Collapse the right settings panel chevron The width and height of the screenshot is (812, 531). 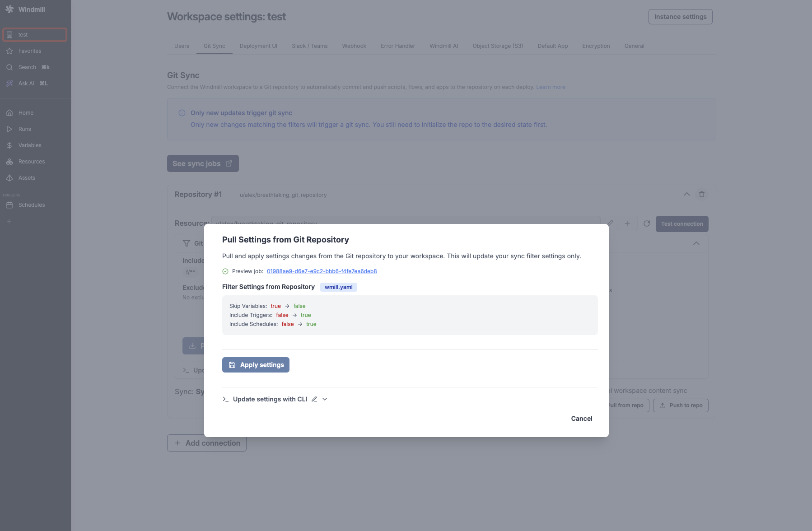coord(696,243)
